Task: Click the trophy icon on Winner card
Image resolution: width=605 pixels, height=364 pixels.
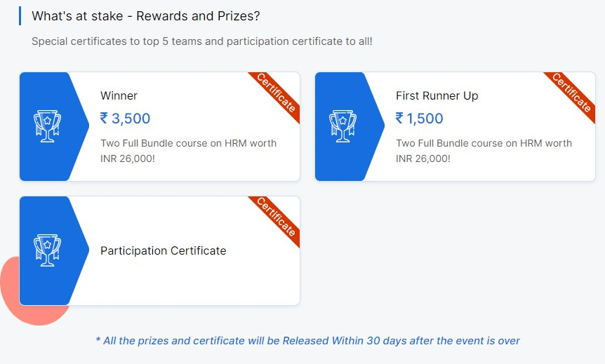Action: (47, 126)
